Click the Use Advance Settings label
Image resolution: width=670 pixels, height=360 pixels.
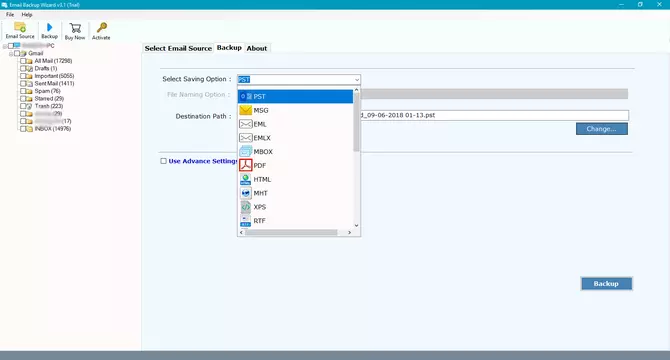203,161
